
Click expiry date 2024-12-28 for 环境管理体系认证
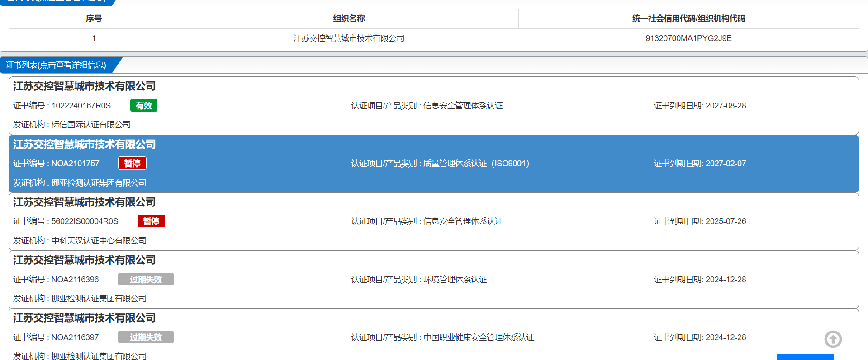tap(726, 280)
